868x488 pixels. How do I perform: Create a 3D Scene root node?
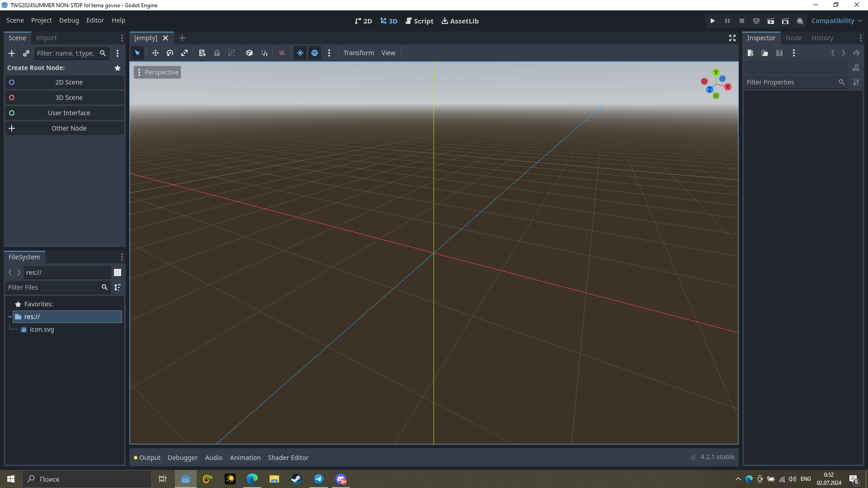tap(69, 98)
